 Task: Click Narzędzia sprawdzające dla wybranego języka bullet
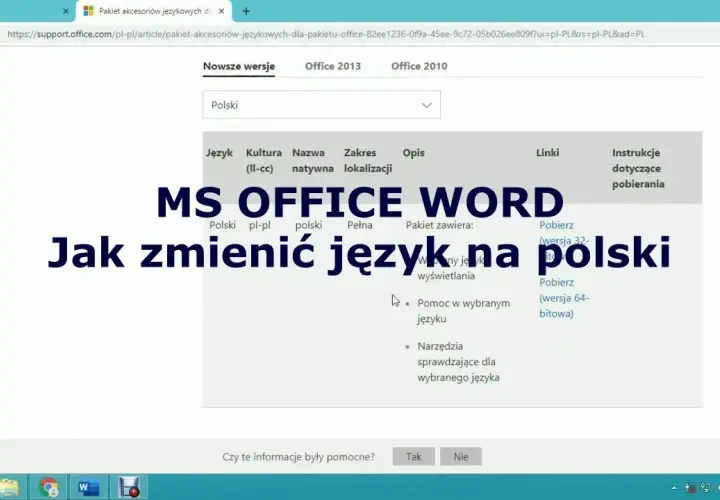pos(458,362)
